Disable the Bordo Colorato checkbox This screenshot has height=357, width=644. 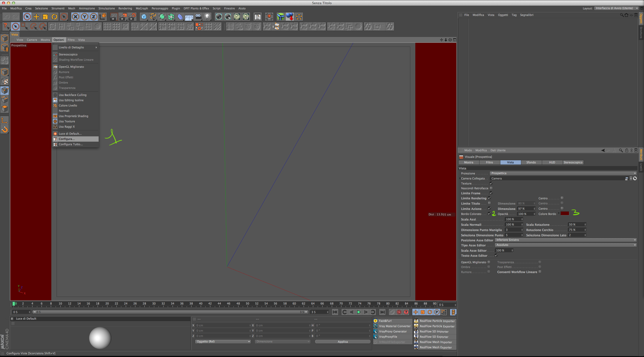tap(489, 214)
